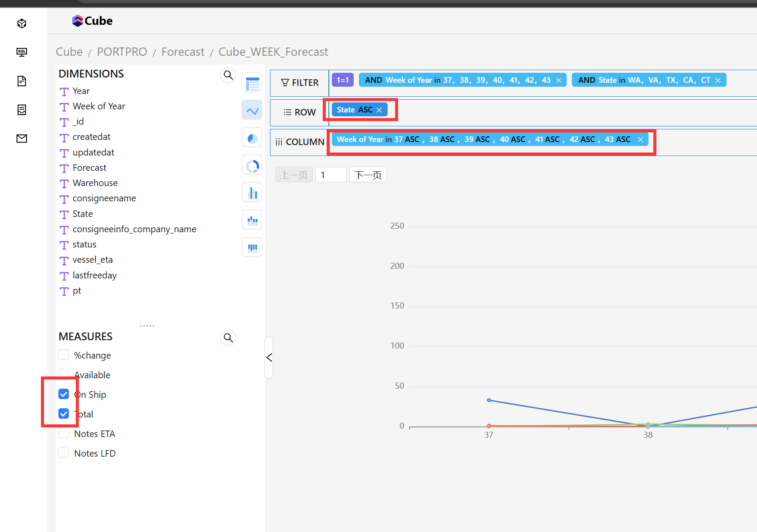The height and width of the screenshot is (532, 757).
Task: Select the _id dimension
Action: [x=78, y=122]
